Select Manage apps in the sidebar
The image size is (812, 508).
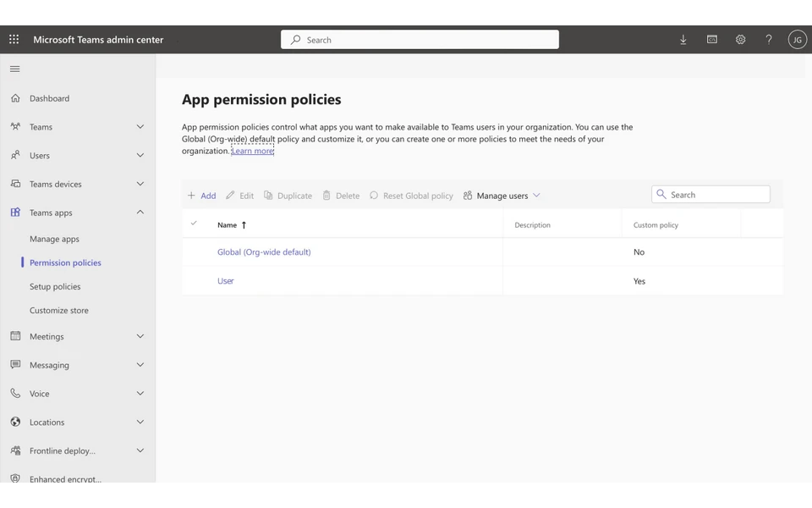[56, 239]
